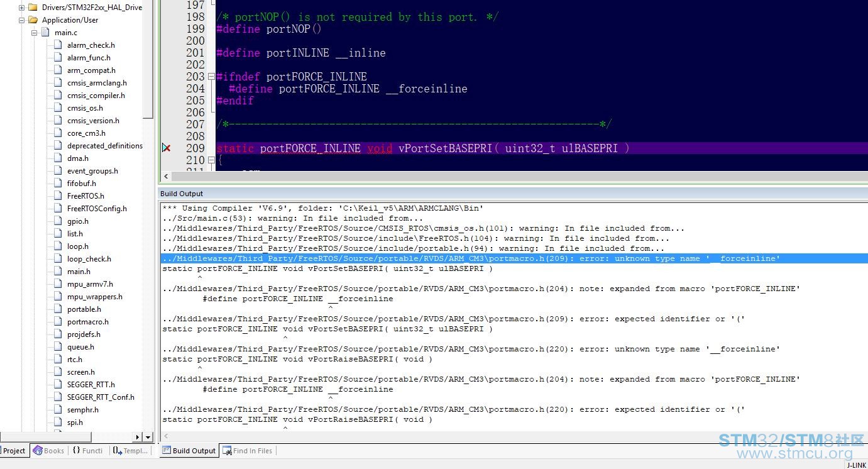This screenshot has width=868, height=469.
Task: Select event_groups.h
Action: [x=92, y=171]
